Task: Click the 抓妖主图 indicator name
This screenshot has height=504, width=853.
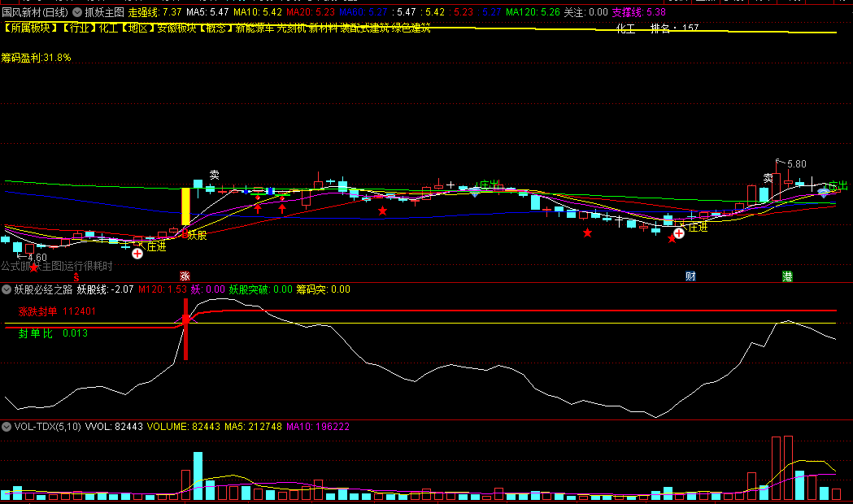Action: coord(104,12)
